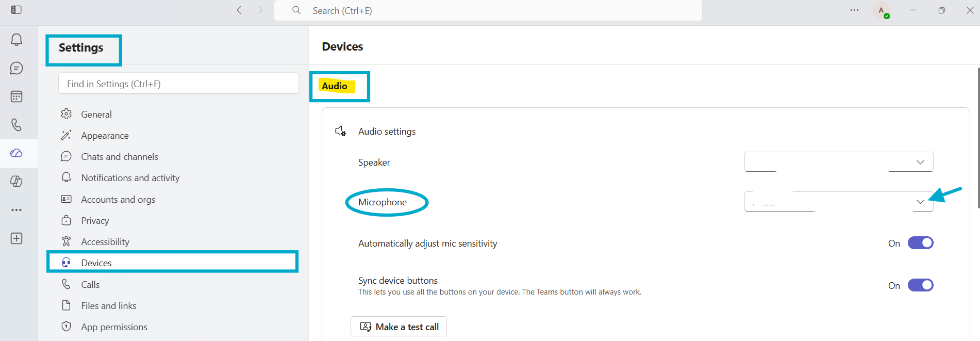Make a test call
980x341 pixels.
tap(398, 327)
